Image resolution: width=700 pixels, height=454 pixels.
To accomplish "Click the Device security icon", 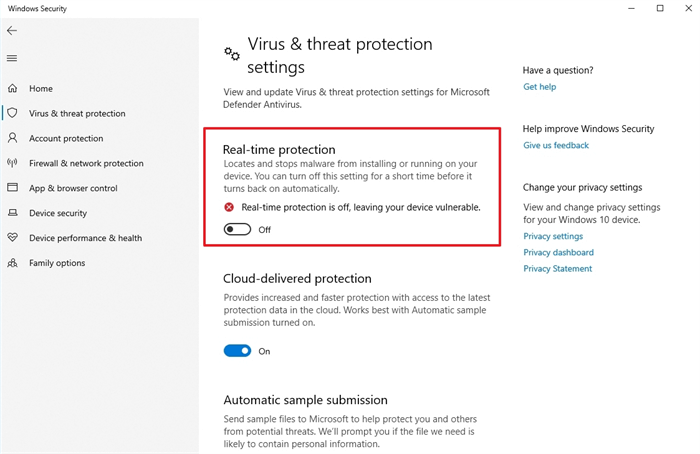I will 12,213.
